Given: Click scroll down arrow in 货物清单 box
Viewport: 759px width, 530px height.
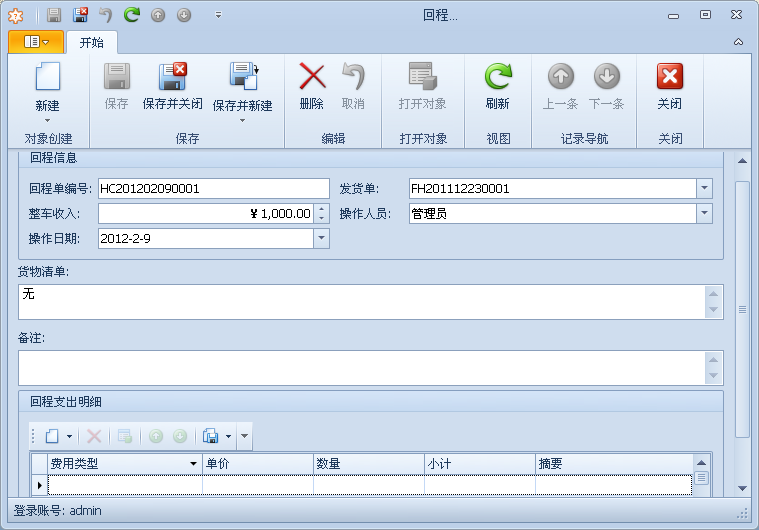Looking at the screenshot, I should coord(713,310).
